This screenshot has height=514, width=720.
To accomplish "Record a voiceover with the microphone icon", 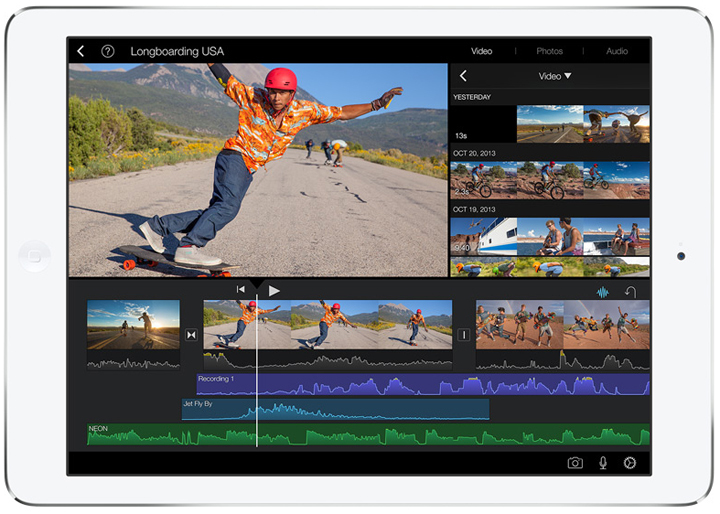I will coord(603,463).
